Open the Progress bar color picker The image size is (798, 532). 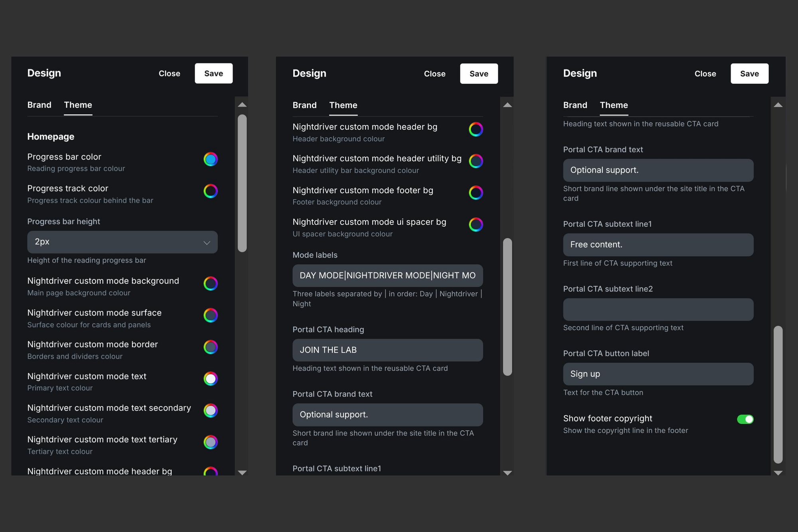coord(210,159)
